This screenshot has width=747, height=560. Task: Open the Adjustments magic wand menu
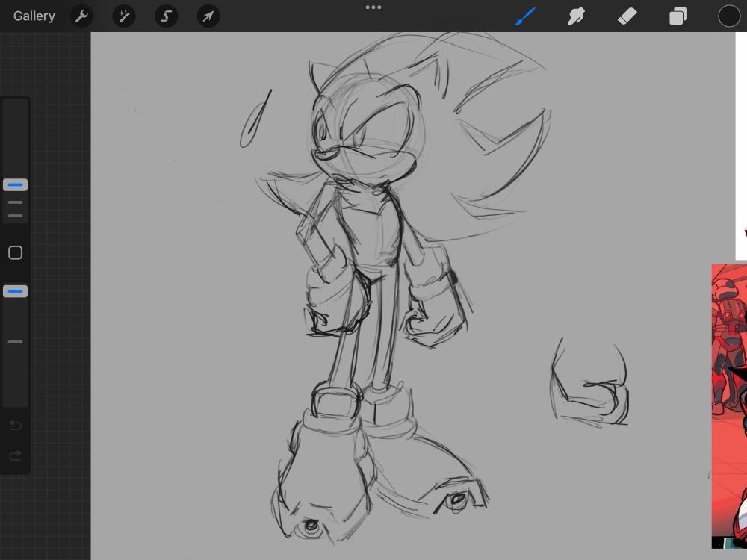point(124,16)
